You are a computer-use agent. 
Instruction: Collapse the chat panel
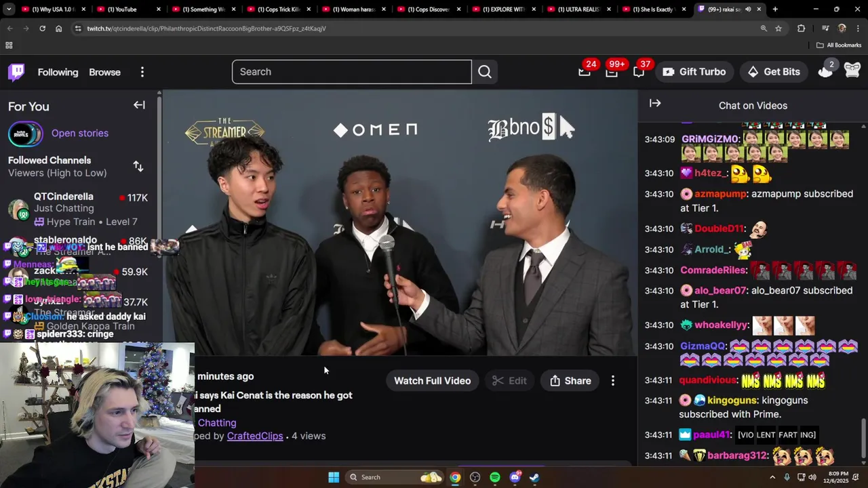(x=655, y=103)
